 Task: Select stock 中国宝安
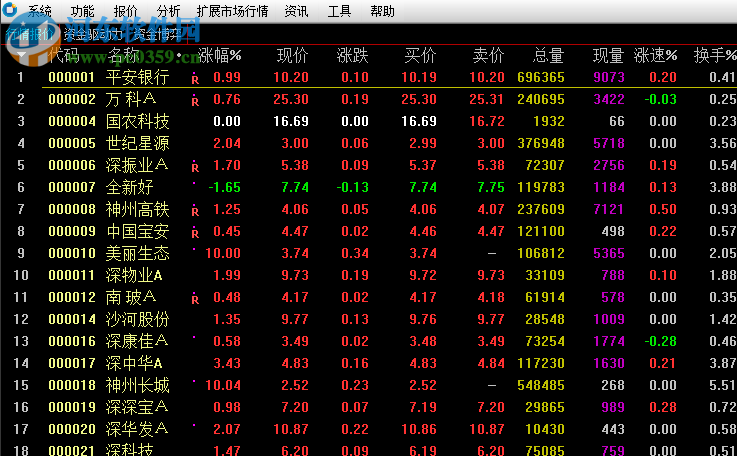pyautogui.click(x=137, y=231)
